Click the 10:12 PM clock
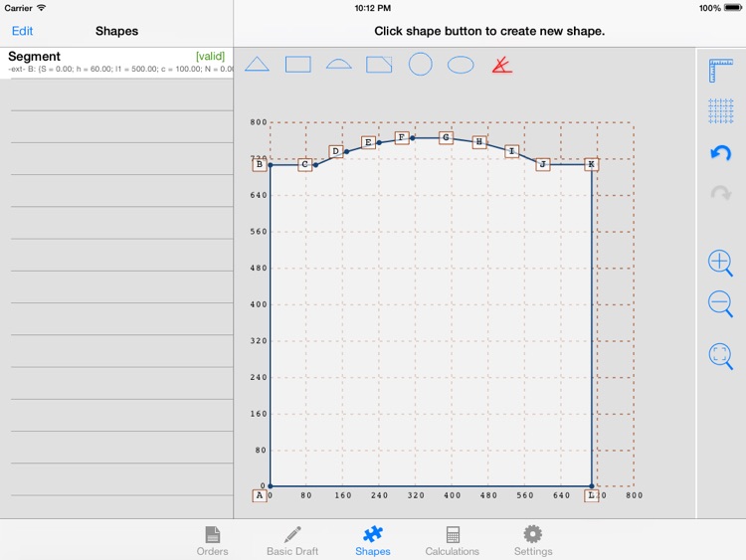Screen dimensions: 746x560 tap(373, 8)
